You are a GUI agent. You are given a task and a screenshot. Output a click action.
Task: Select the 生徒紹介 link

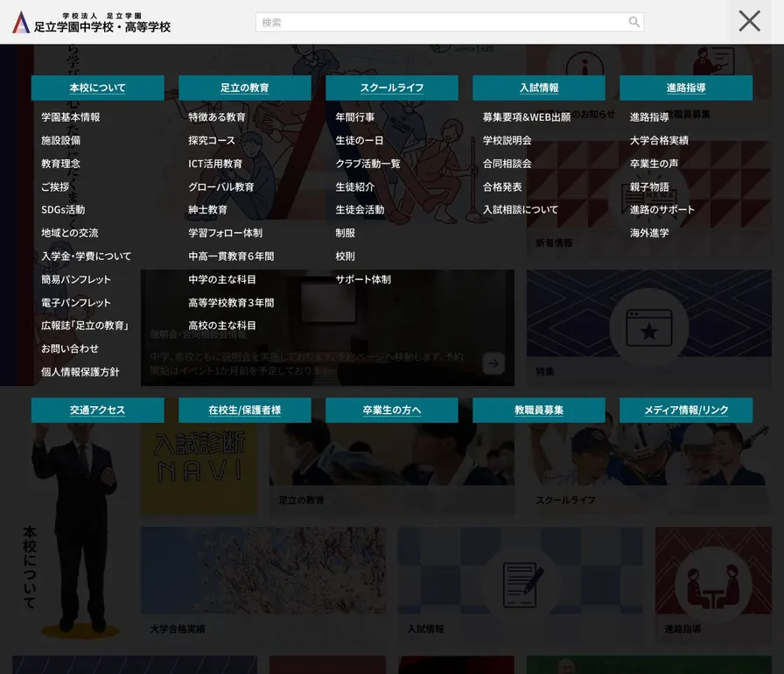click(x=355, y=187)
